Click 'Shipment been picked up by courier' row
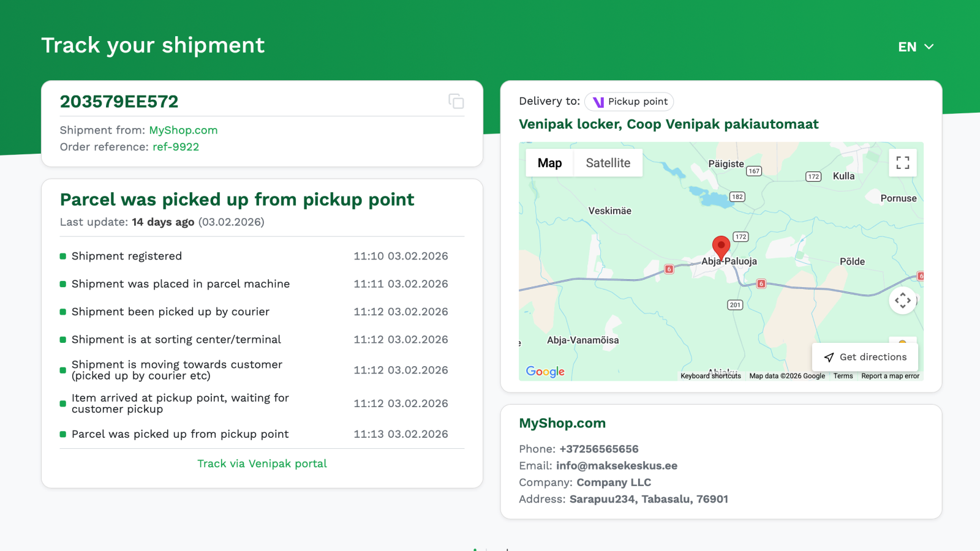The width and height of the screenshot is (980, 551). pos(262,312)
